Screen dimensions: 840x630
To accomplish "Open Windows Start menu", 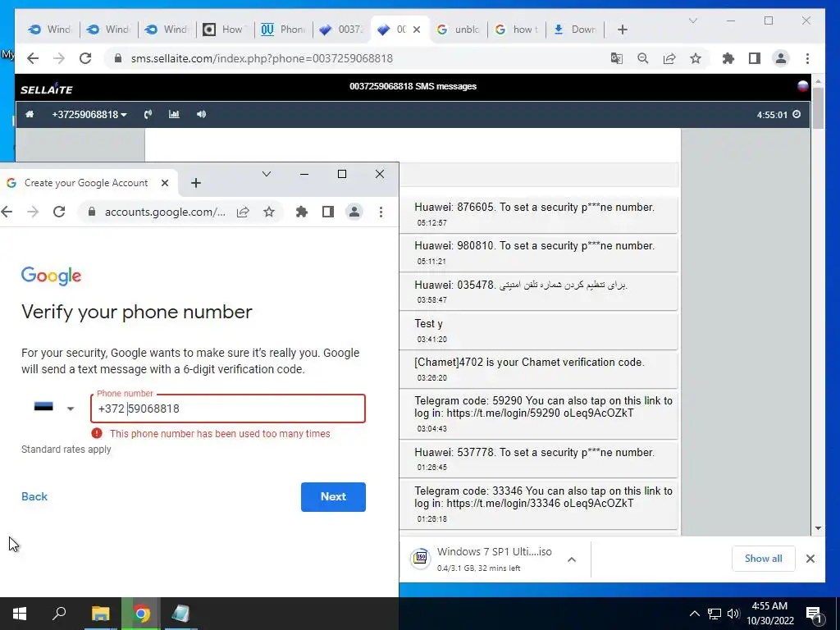I will [x=20, y=614].
